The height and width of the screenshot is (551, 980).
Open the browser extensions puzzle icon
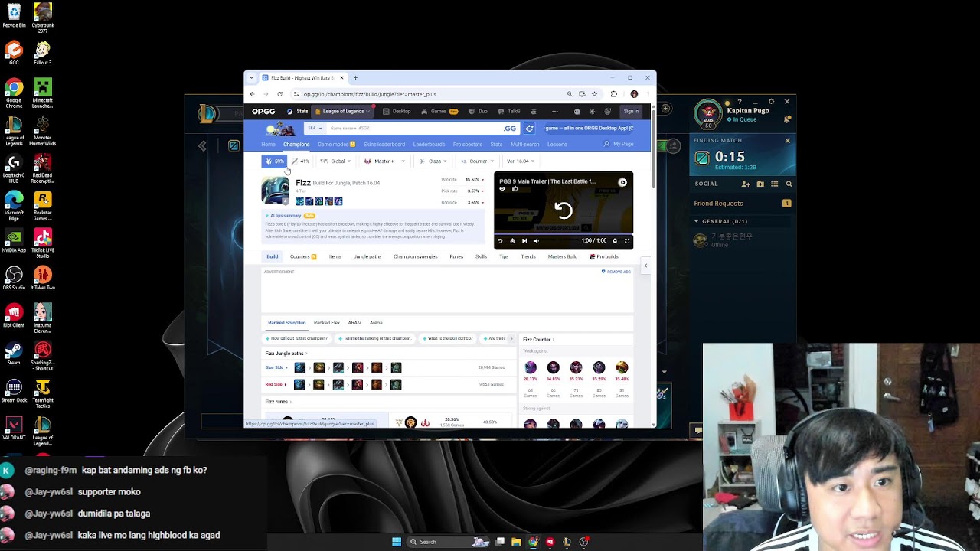[614, 94]
